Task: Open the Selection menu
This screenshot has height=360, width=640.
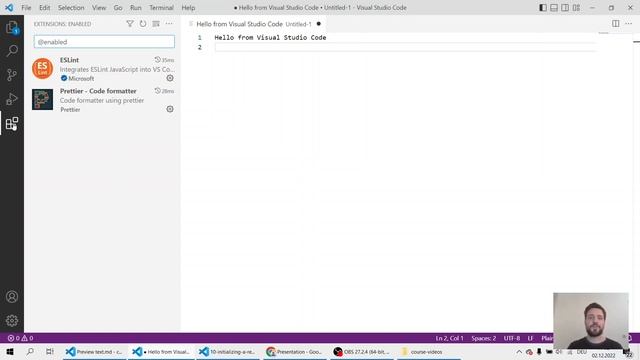Action: click(x=71, y=8)
